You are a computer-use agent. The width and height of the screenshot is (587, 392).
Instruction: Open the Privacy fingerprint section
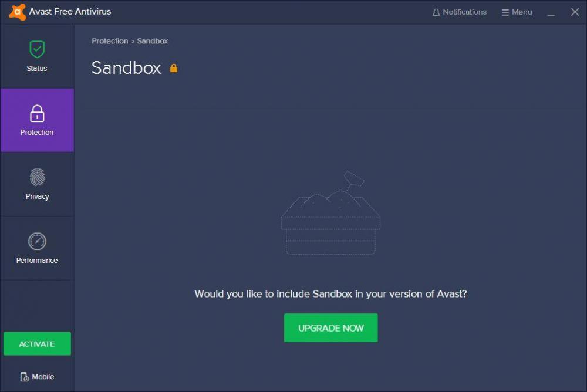point(36,184)
